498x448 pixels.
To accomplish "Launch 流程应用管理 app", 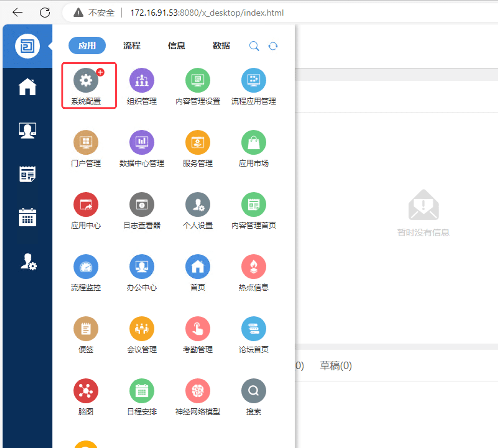I will click(254, 80).
